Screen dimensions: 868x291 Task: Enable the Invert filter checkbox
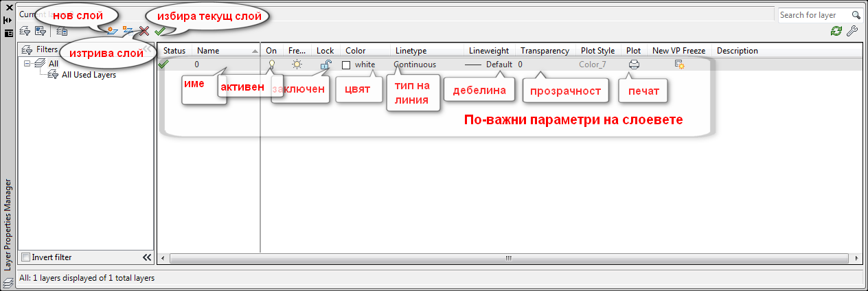[x=26, y=257]
